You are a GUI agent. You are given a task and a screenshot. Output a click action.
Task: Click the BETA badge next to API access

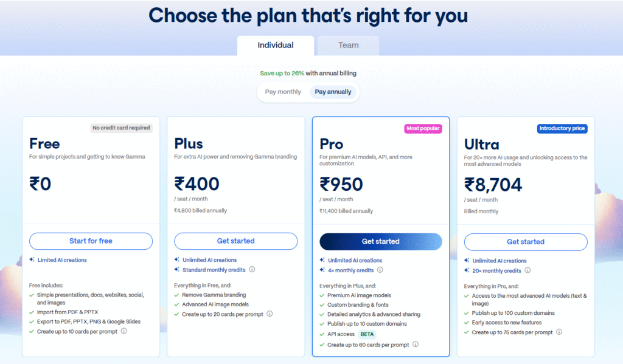[367, 334]
